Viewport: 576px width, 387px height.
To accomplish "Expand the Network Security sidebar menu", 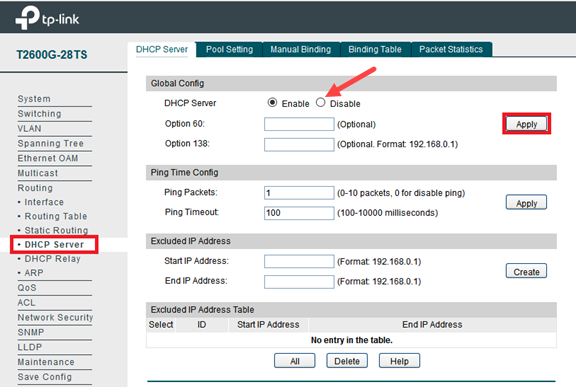I will (x=55, y=317).
